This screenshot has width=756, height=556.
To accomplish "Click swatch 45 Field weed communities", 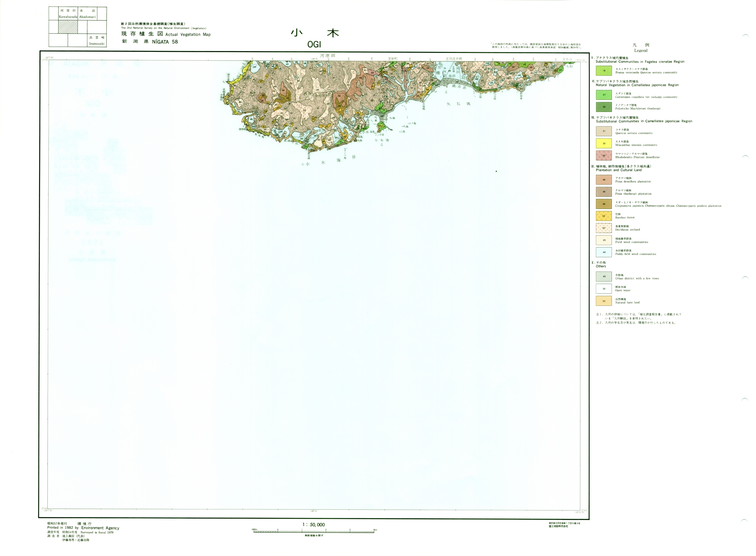I will point(604,240).
